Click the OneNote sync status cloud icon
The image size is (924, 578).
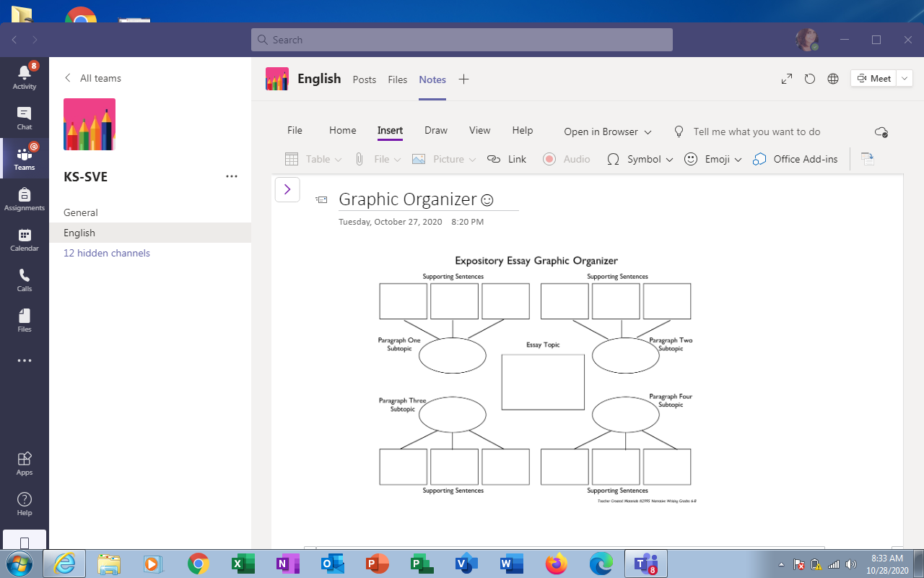[x=881, y=131]
